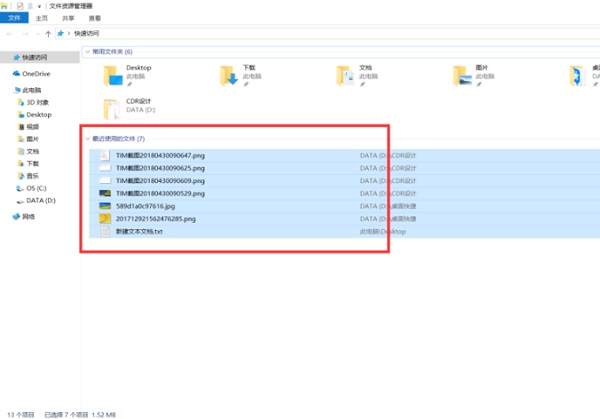Select OneDrive in the navigation pane
Viewport: 600px width, 419px height.
coord(35,73)
